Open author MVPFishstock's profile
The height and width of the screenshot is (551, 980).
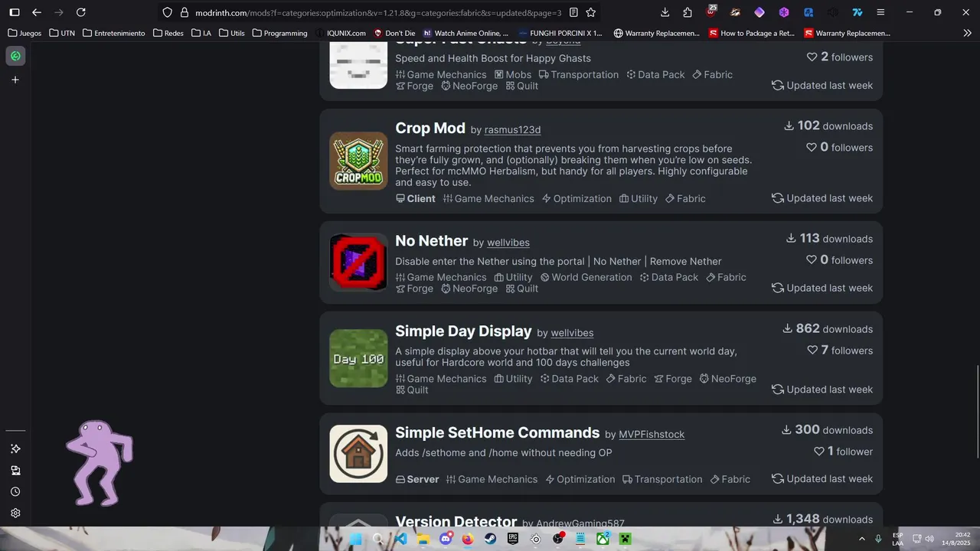652,435
